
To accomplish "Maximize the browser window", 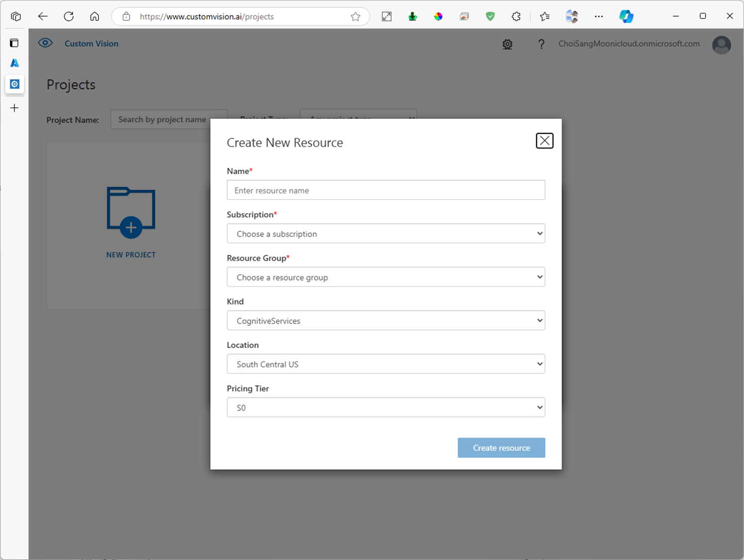I will 703,16.
